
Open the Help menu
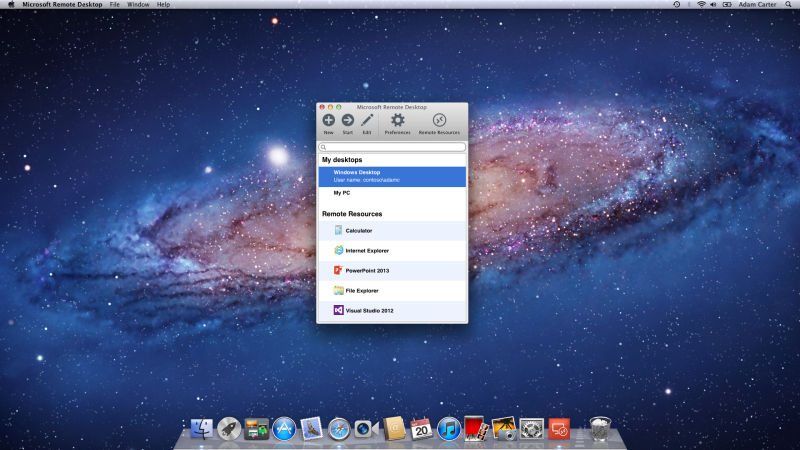[163, 4]
